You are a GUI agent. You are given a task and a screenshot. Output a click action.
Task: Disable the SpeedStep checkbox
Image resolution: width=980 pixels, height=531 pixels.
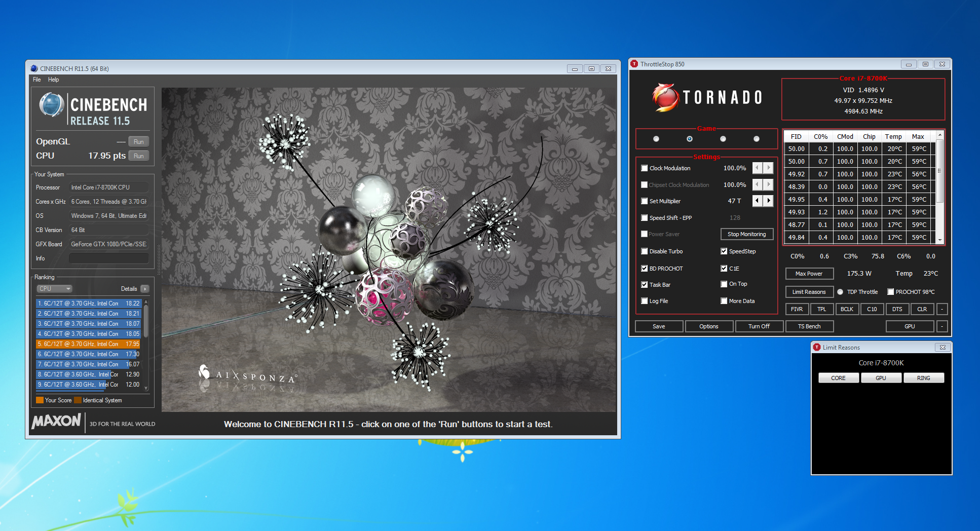[724, 251]
